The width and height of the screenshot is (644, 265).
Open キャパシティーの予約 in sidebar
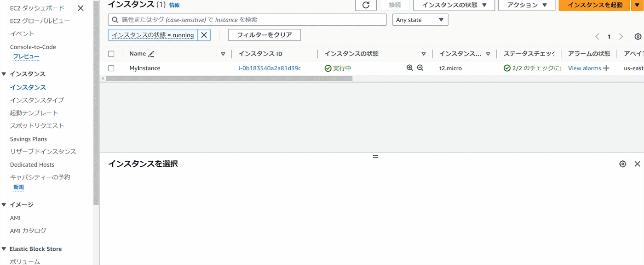pyautogui.click(x=40, y=177)
